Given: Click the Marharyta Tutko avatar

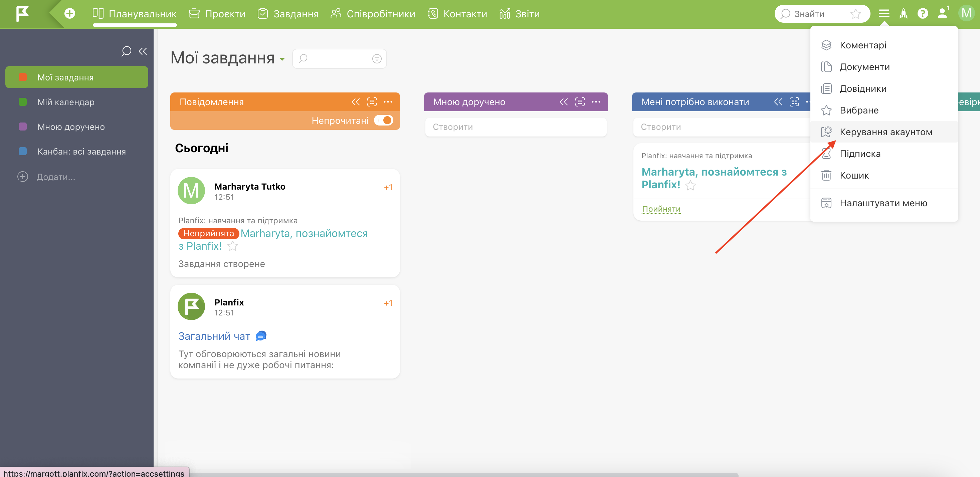Looking at the screenshot, I should coord(191,191).
